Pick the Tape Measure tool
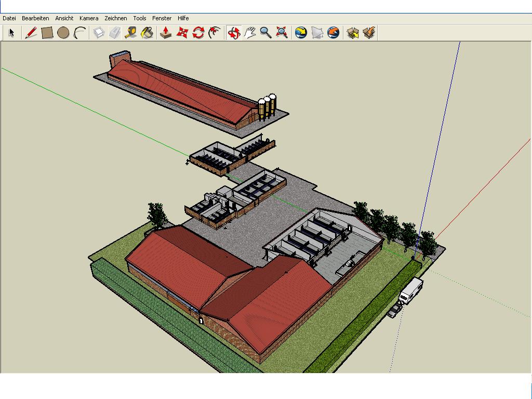 coord(131,33)
